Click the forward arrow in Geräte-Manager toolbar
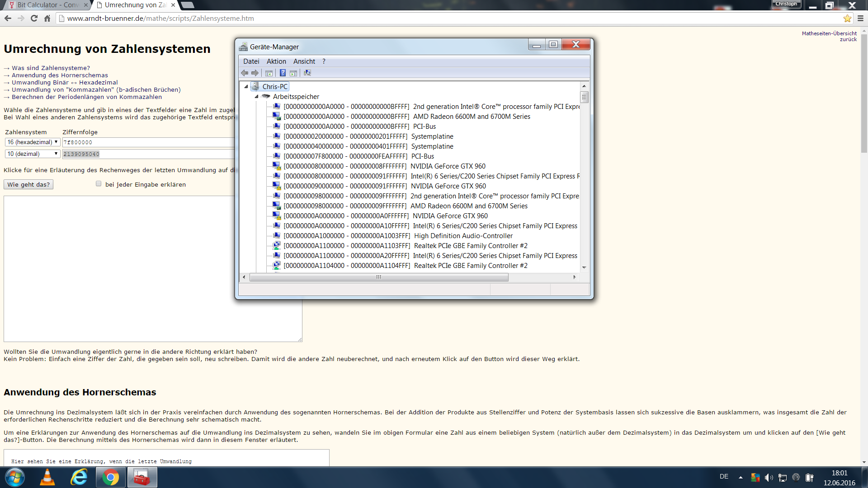The height and width of the screenshot is (488, 868). 255,73
